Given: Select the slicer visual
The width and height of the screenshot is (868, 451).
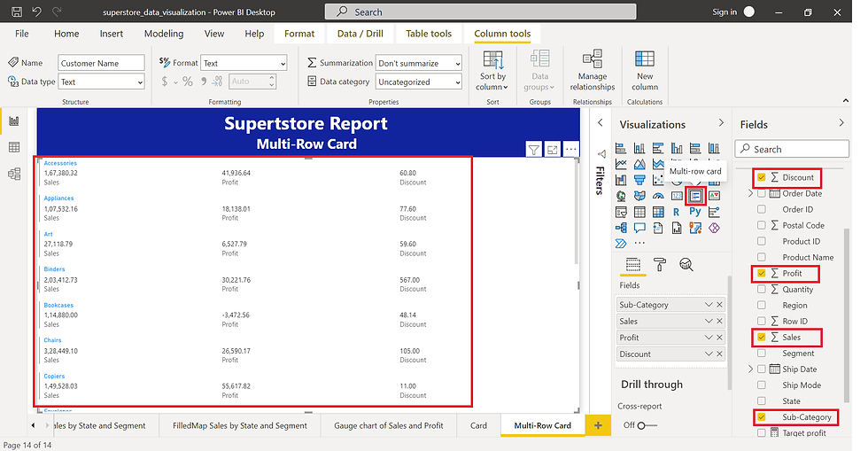Looking at the screenshot, I should (621, 212).
